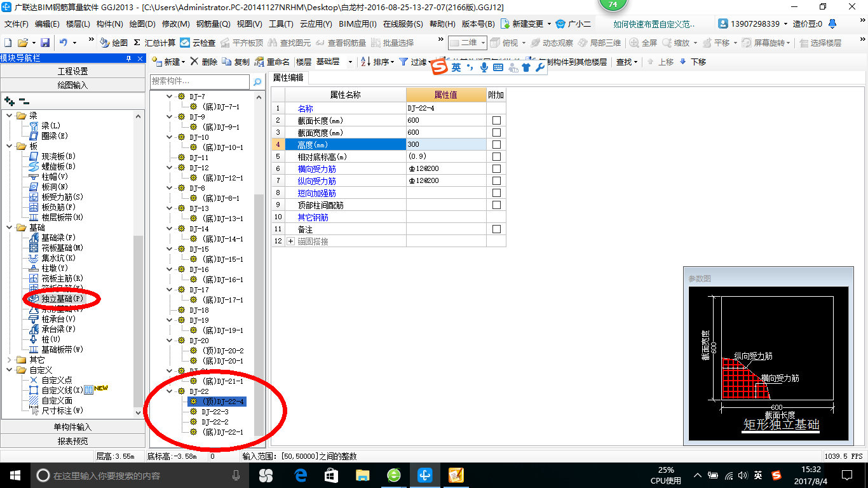Select 梁(L) in the navigation tree
This screenshot has height=488, width=868.
(x=51, y=126)
